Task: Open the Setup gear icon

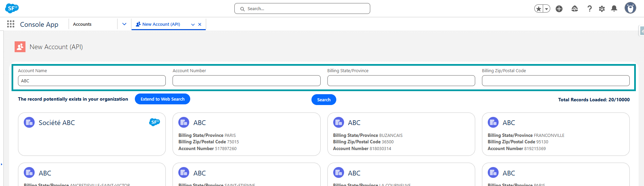Action: coord(602,9)
